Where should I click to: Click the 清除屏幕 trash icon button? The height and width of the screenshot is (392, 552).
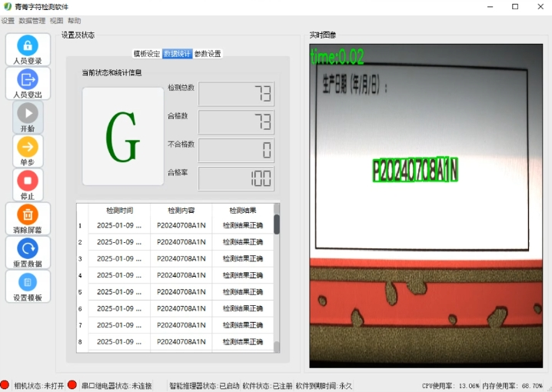[28, 218]
